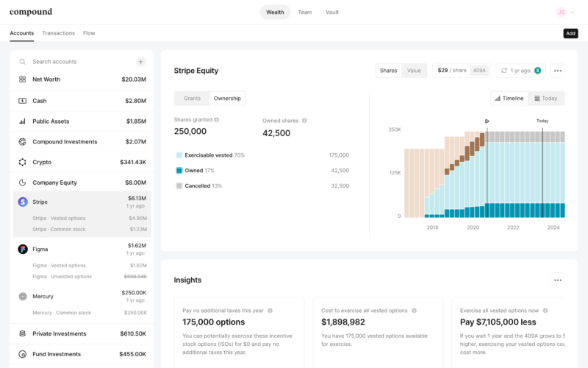
Task: Expand the Stripe account row
Action: coord(82,202)
